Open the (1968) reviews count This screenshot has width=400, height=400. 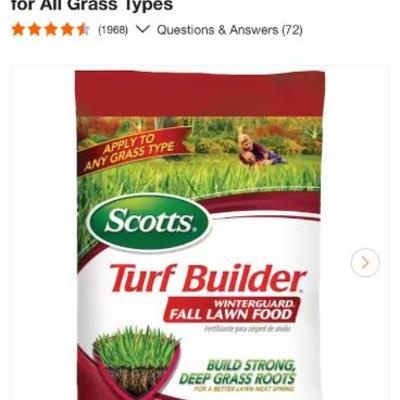coord(113,30)
